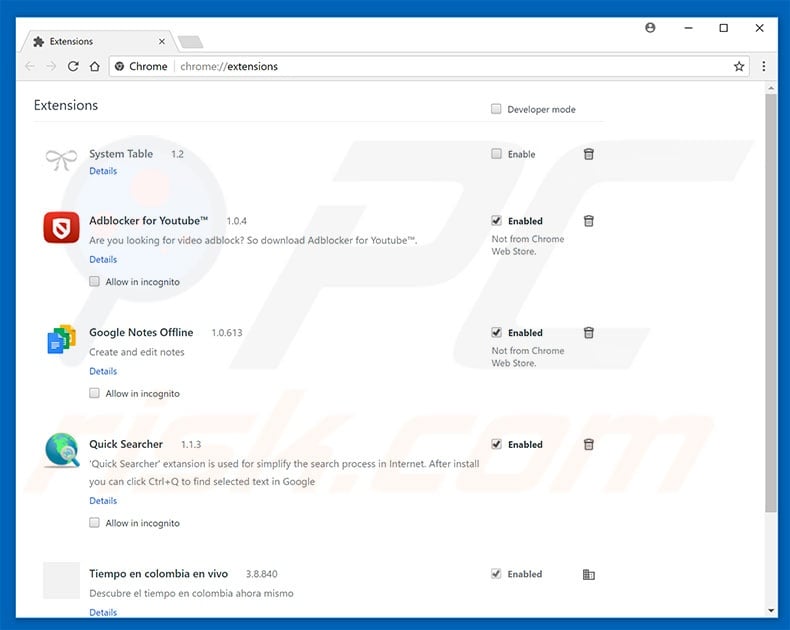Disable Adblocker for Youtube extension
790x630 pixels.
[x=496, y=221]
